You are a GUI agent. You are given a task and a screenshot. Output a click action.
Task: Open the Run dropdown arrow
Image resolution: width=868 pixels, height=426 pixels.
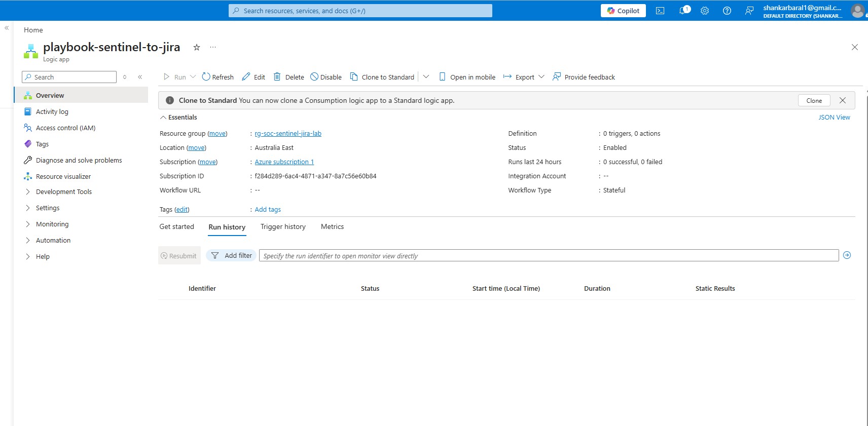coord(193,77)
